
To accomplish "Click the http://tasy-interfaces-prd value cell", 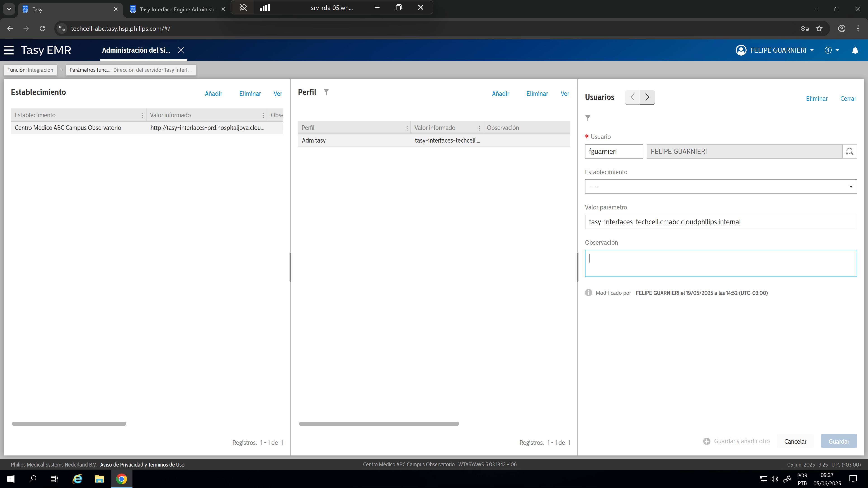I will click(x=207, y=128).
